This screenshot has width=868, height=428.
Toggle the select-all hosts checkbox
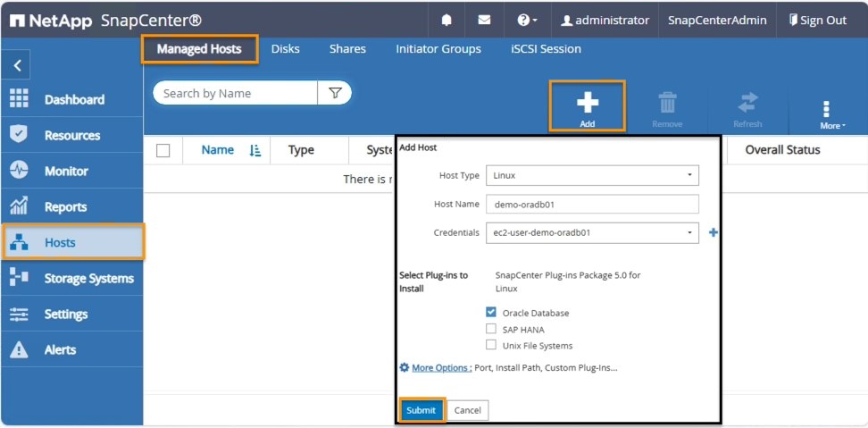click(163, 150)
